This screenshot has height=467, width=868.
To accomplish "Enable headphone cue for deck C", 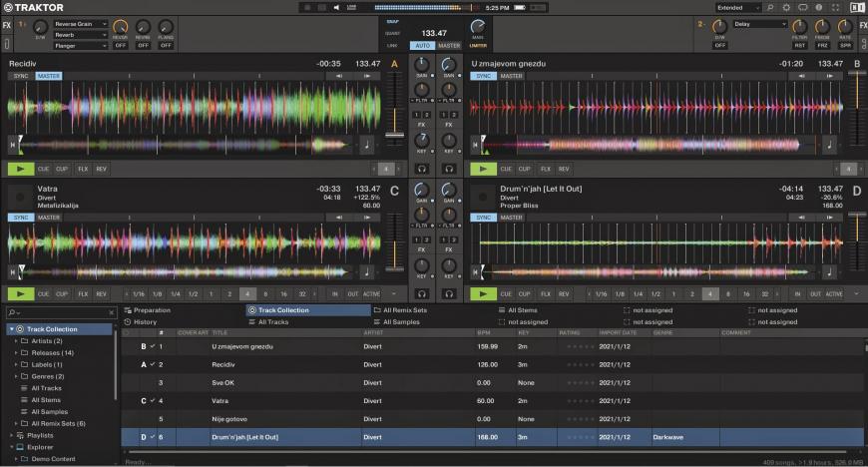I will pyautogui.click(x=422, y=293).
